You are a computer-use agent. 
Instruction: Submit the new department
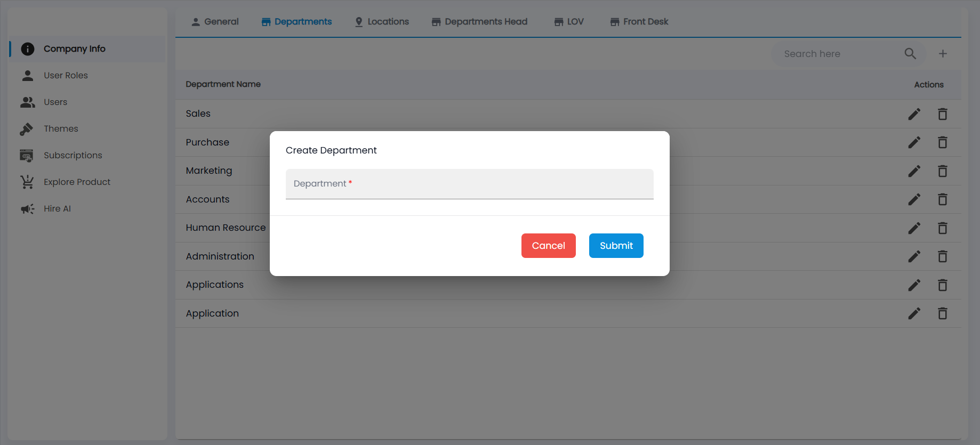[x=616, y=246]
